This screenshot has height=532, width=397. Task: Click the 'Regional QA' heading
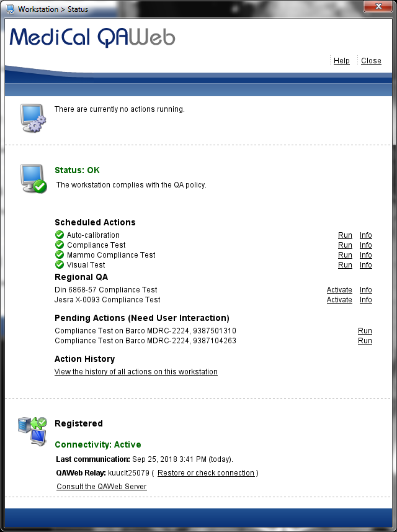pos(81,277)
